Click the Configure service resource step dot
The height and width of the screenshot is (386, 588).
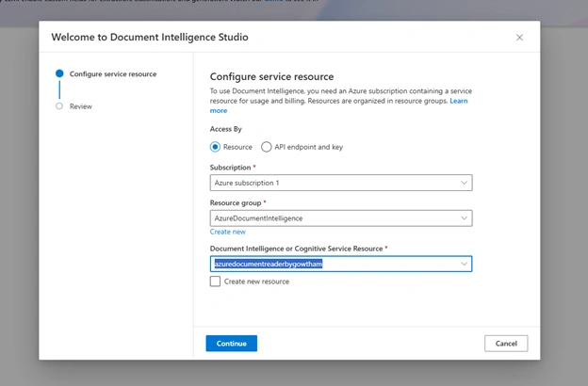[59, 73]
